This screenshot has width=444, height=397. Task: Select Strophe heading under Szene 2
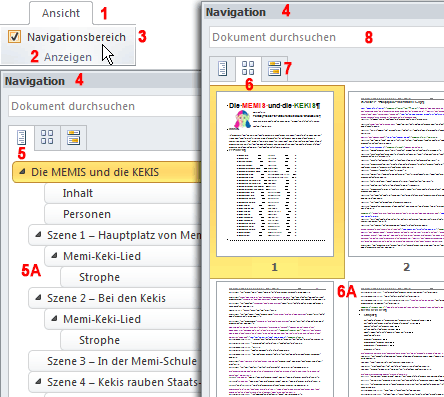pos(131,340)
